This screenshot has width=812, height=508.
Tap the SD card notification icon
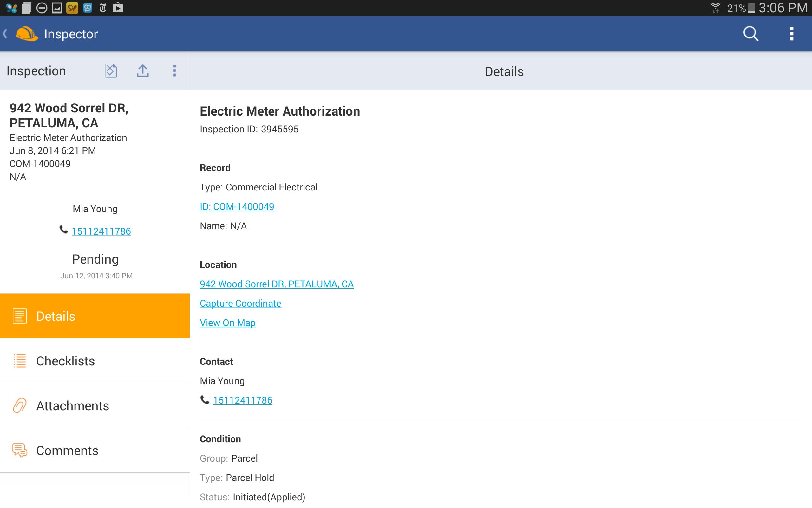[27, 8]
